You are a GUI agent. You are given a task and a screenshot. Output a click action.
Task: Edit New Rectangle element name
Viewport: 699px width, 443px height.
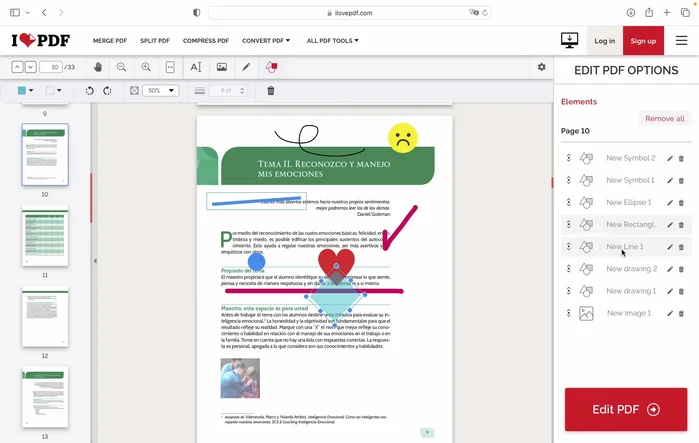(670, 225)
